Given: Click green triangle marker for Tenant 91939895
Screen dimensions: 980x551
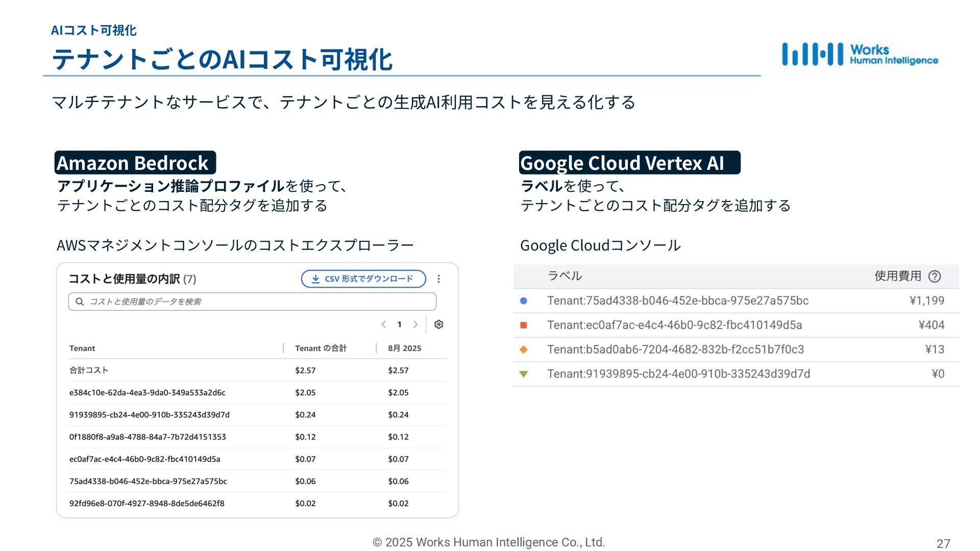Looking at the screenshot, I should click(523, 374).
